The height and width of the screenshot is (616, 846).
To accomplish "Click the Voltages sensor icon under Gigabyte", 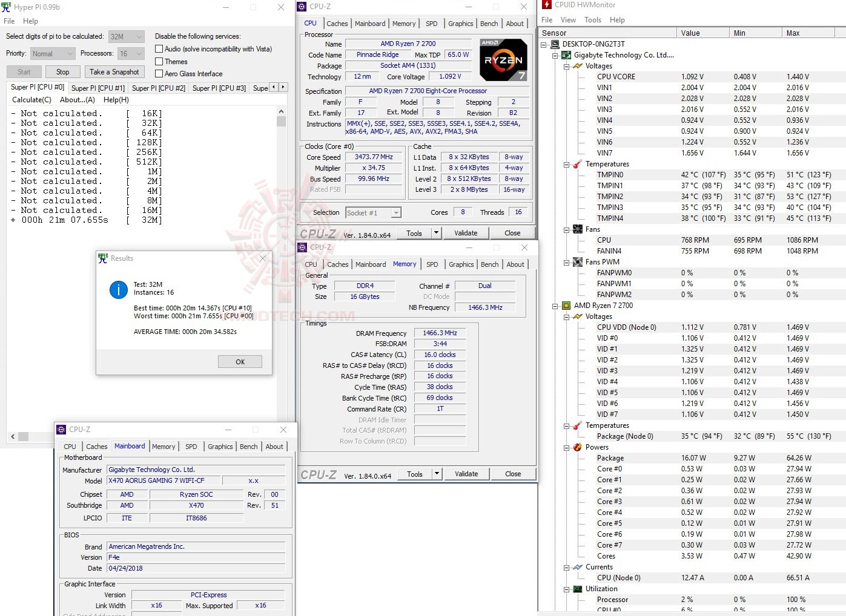I will coord(577,66).
